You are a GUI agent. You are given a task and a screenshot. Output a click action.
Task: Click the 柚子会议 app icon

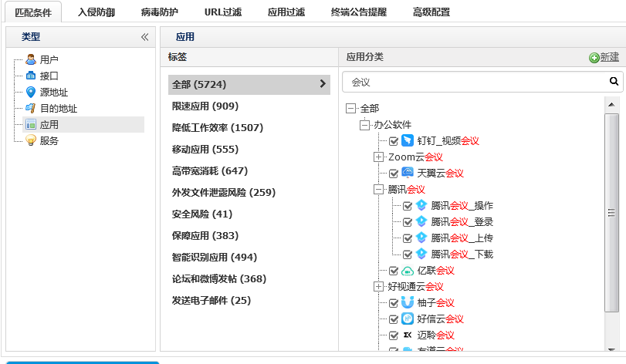[x=407, y=302]
